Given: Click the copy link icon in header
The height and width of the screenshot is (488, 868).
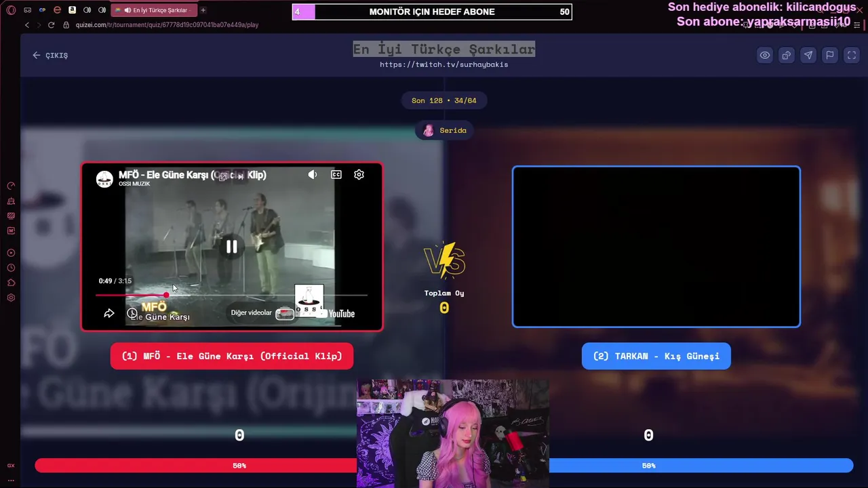Looking at the screenshot, I should [787, 56].
